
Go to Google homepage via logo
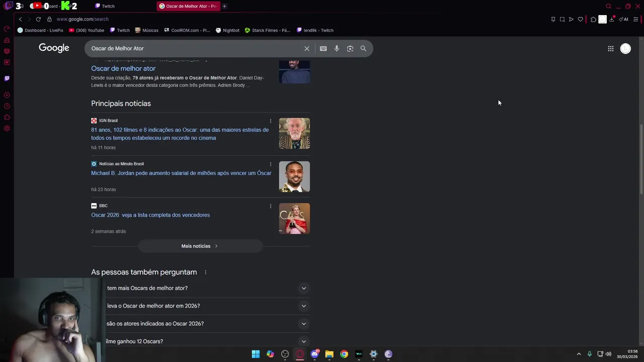pos(54,48)
